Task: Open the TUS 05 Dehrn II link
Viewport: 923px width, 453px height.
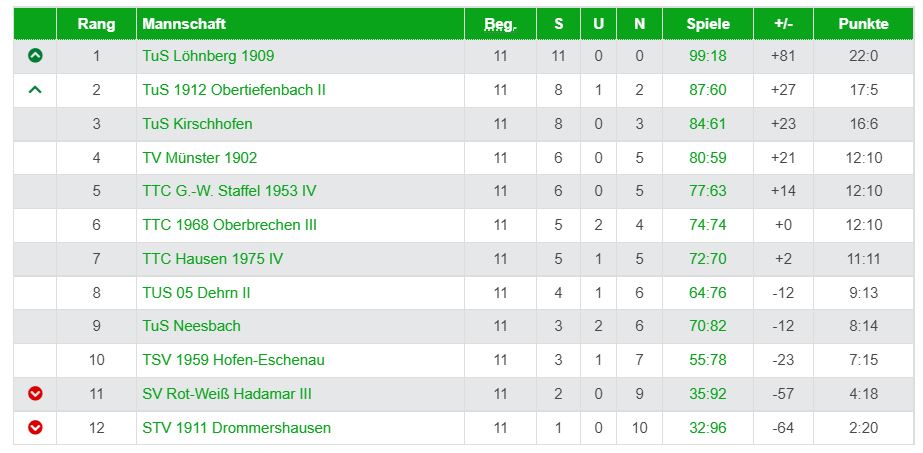Action: pos(196,292)
